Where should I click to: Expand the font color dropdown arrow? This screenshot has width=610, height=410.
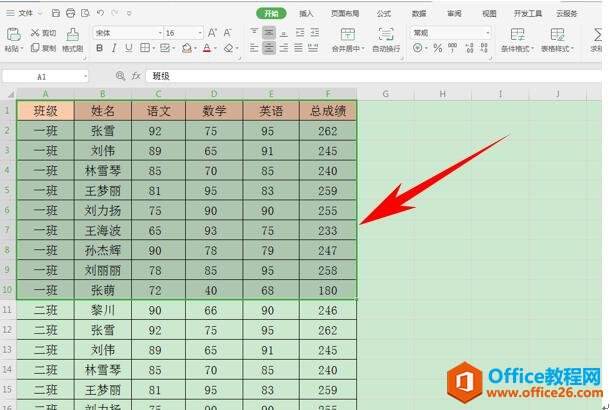pyautogui.click(x=215, y=49)
